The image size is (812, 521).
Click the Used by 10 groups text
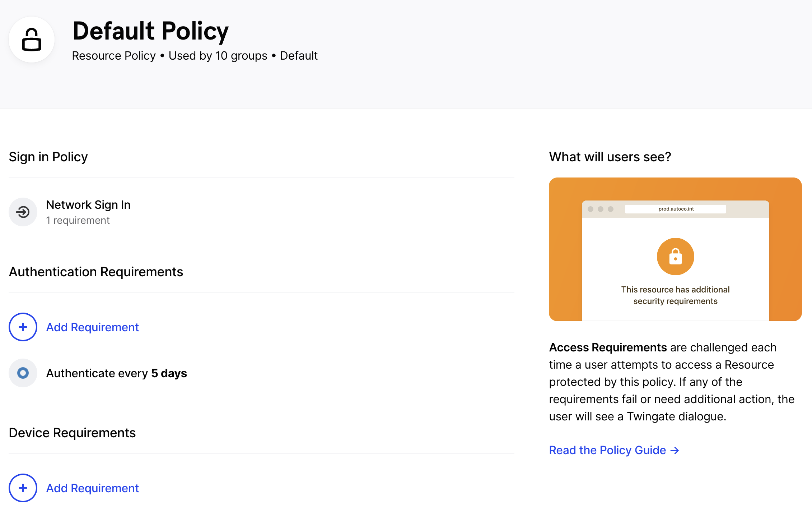(218, 56)
